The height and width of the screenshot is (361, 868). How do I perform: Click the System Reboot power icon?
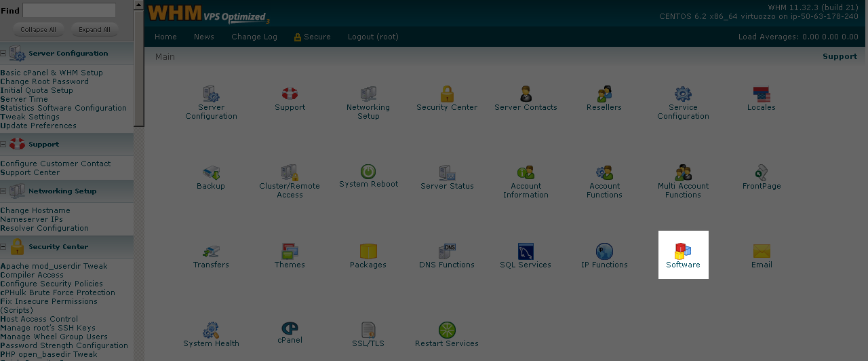click(x=368, y=172)
